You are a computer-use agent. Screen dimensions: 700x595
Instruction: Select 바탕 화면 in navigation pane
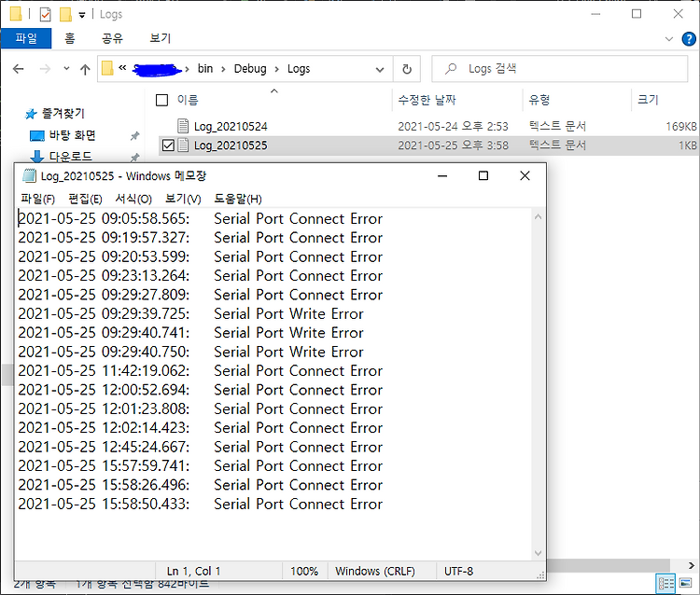tap(72, 135)
